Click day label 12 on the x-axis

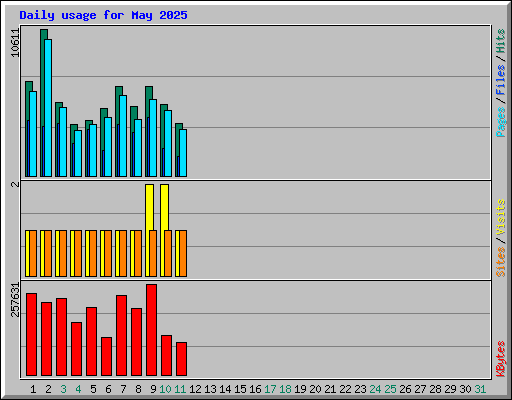(195, 389)
